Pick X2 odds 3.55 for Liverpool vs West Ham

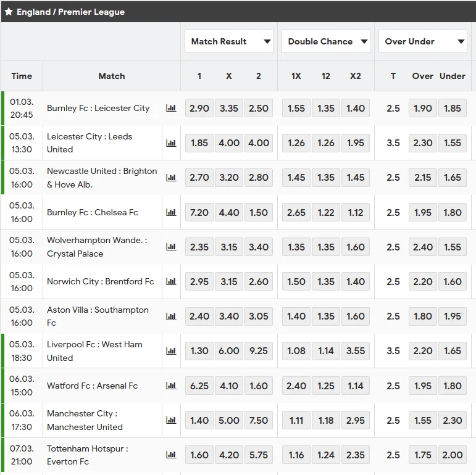coord(356,351)
